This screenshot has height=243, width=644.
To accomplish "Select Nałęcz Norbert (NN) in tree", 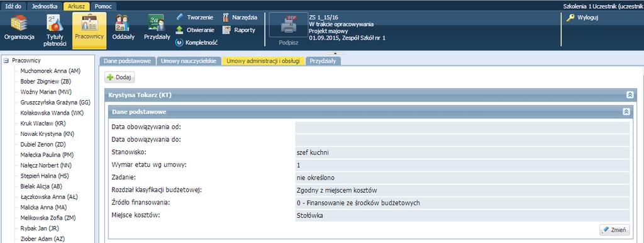I will (x=45, y=166).
